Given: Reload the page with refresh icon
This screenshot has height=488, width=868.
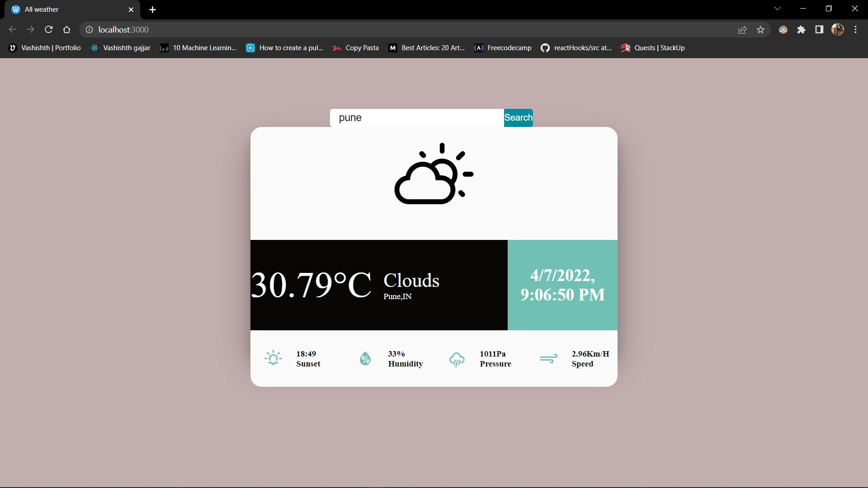Looking at the screenshot, I should click(x=49, y=29).
